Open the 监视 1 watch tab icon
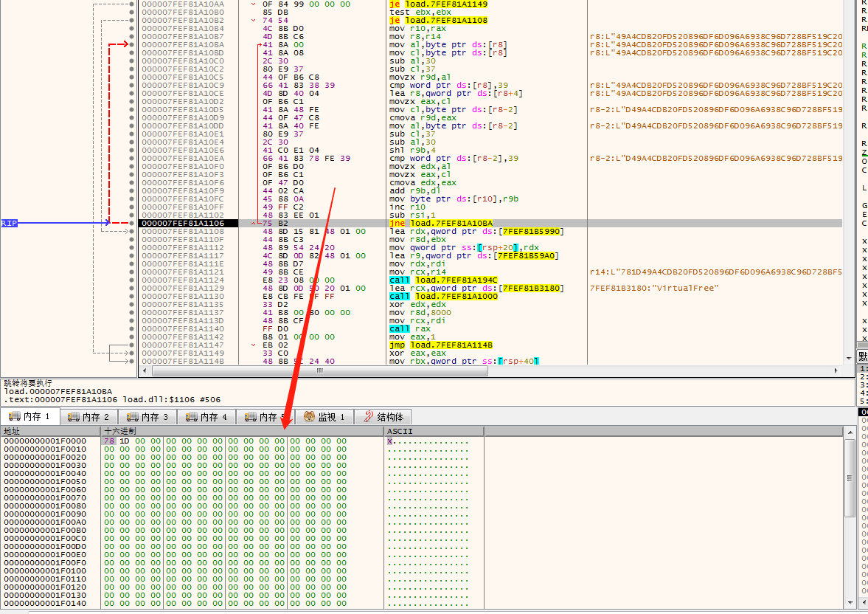 (x=309, y=417)
